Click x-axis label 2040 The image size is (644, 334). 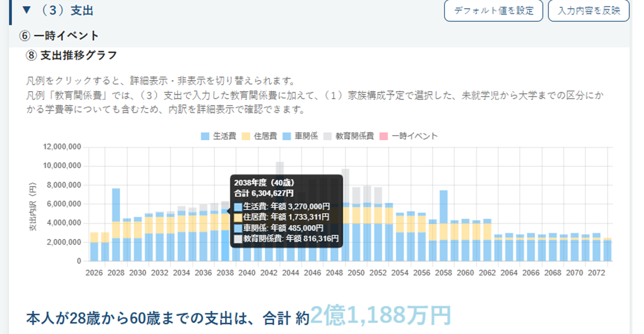[x=247, y=273]
